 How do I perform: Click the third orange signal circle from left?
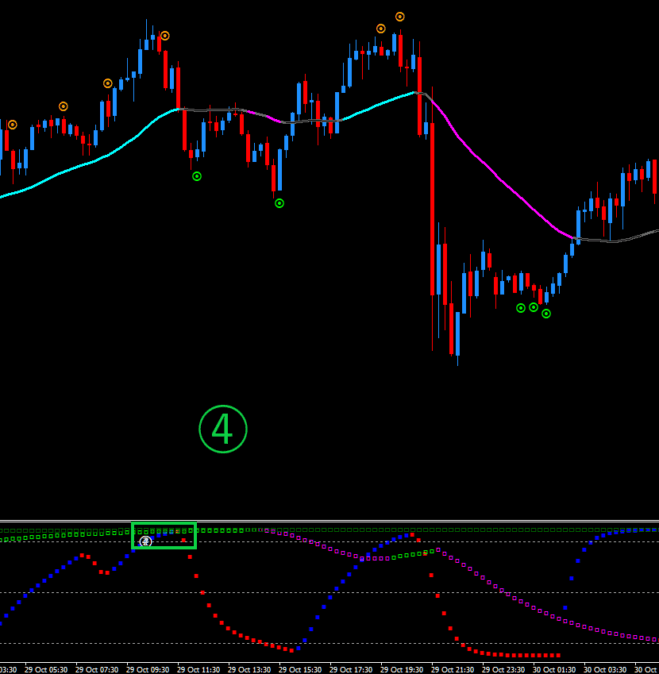pyautogui.click(x=108, y=83)
